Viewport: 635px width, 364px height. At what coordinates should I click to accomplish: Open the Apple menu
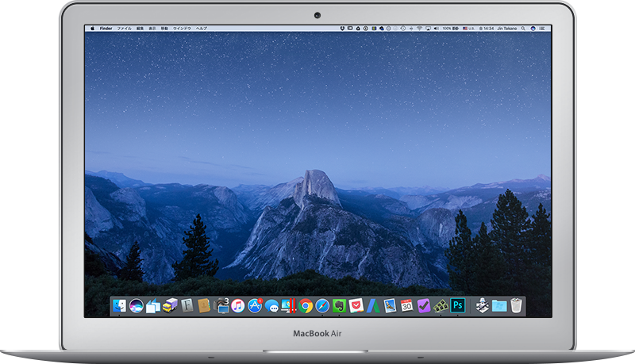coord(92,29)
